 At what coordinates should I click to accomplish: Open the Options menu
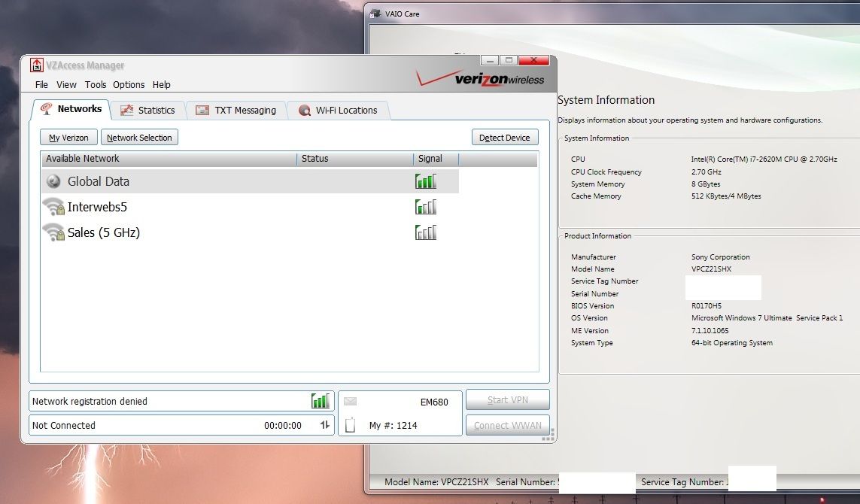[129, 84]
